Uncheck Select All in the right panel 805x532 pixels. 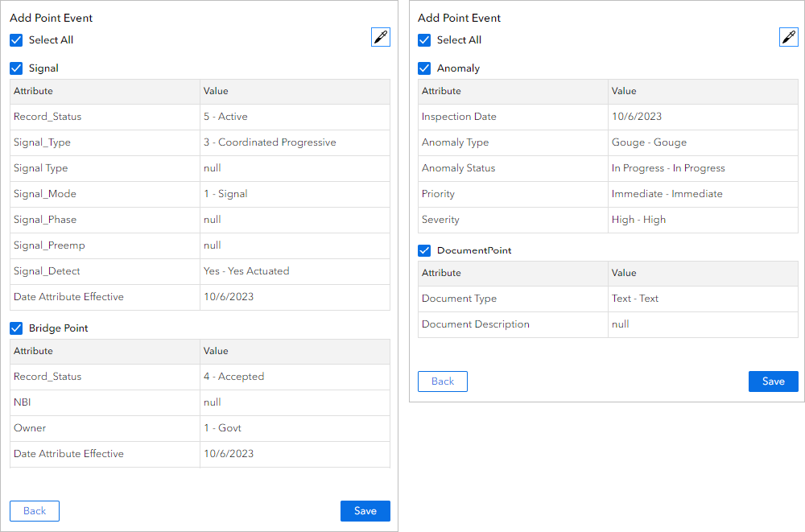(424, 39)
